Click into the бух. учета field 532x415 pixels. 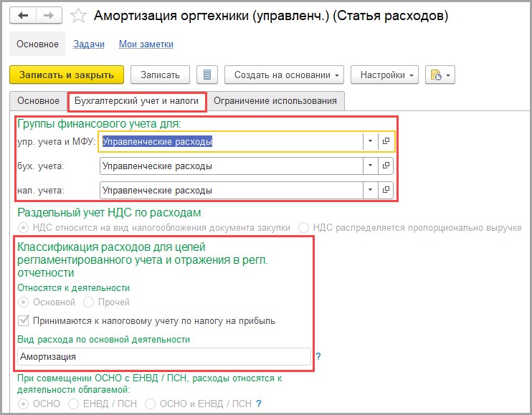point(232,166)
